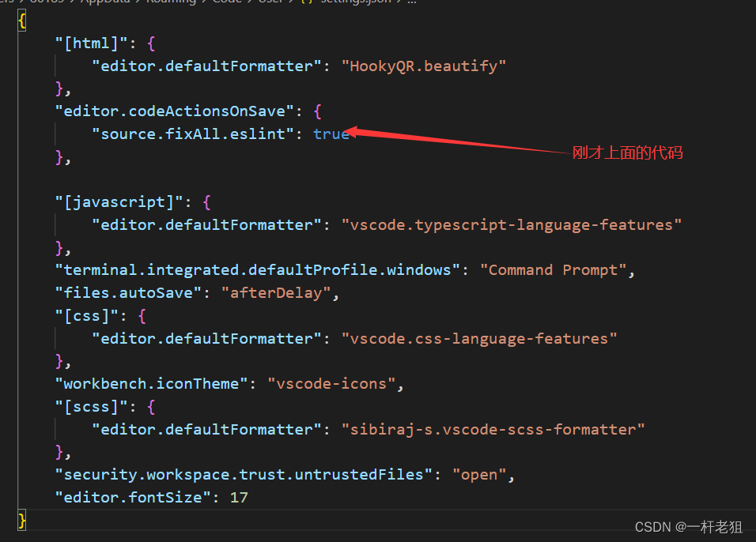Click the "workbench.iconTheme" key
Viewport: 756px width, 542px height.
tap(151, 384)
